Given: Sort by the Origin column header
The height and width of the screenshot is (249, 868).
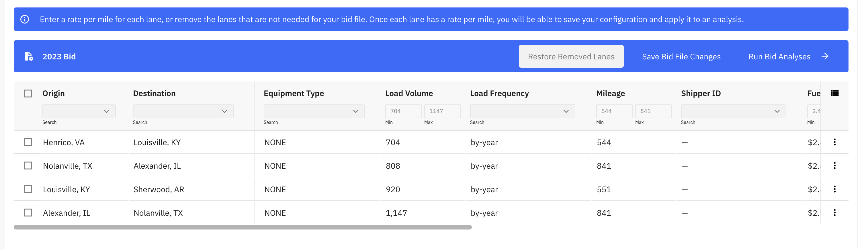Looking at the screenshot, I should (x=54, y=94).
